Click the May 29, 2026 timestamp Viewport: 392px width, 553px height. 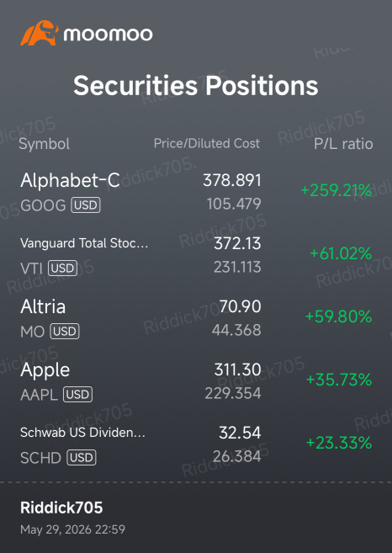[x=72, y=529]
